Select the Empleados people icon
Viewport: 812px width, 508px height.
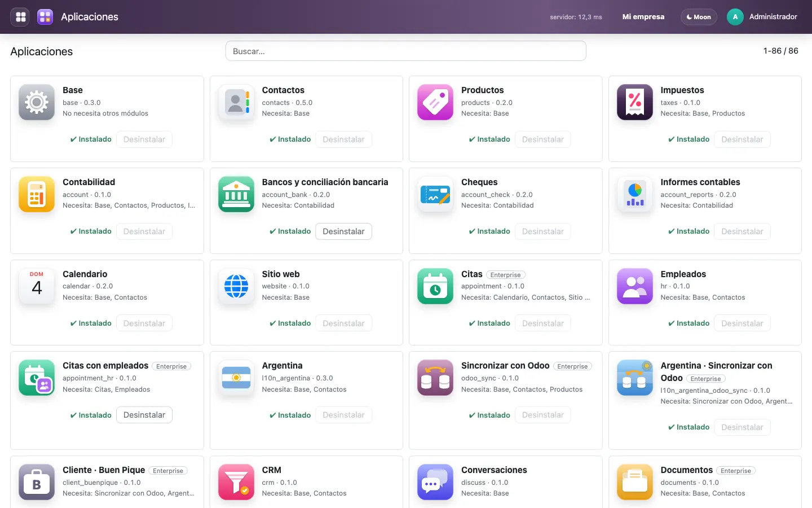[x=635, y=286]
